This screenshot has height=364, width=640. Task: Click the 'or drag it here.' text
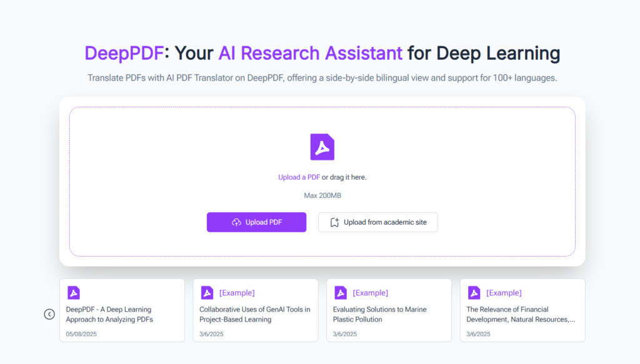click(x=344, y=177)
